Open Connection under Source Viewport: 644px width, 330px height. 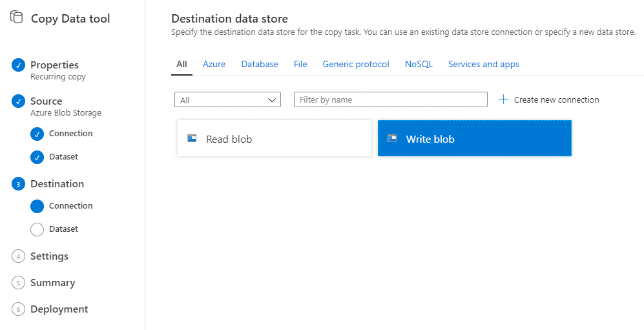click(x=70, y=134)
